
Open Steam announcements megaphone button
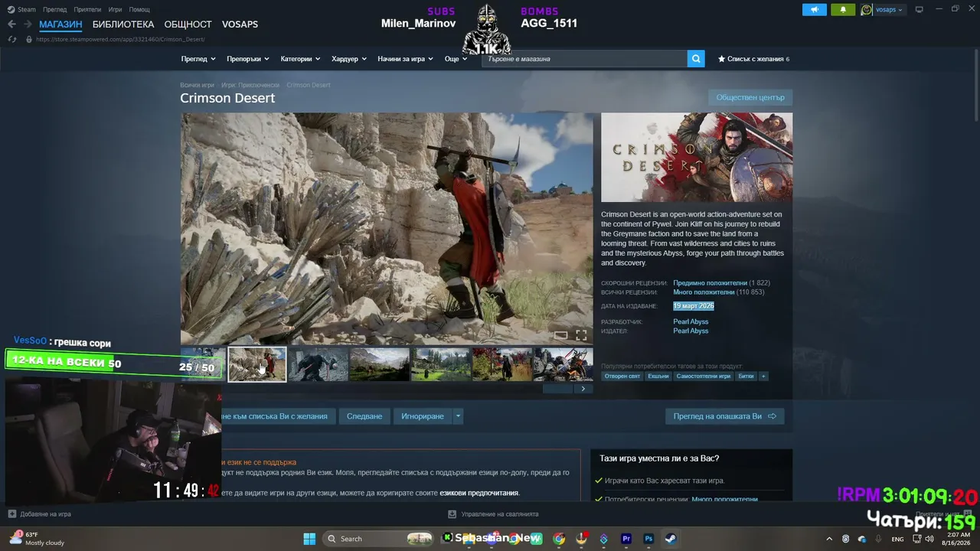point(815,10)
